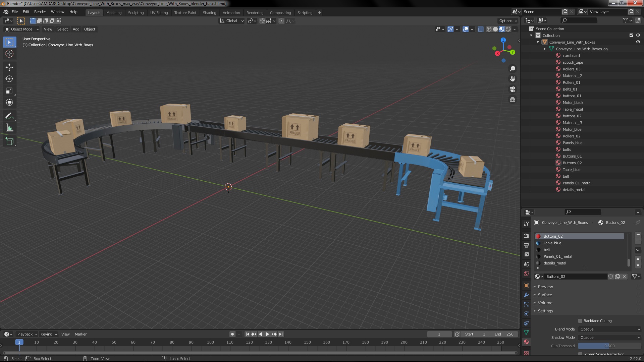This screenshot has height=362, width=644.
Task: Jump to the timeline end frame button
Action: coord(281,334)
